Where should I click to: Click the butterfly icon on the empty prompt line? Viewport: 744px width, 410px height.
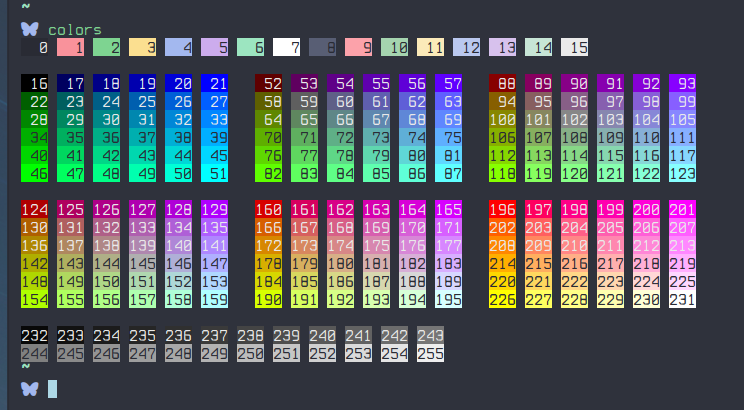click(x=29, y=389)
